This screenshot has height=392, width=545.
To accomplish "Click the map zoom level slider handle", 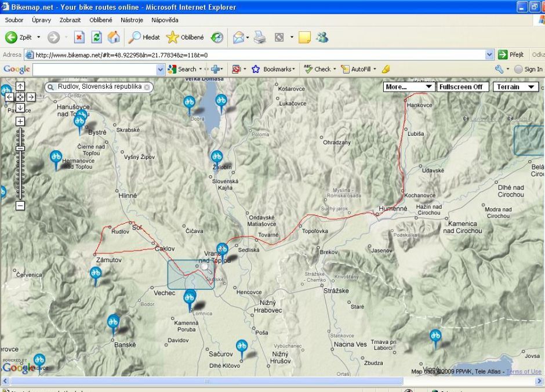I will click(x=20, y=148).
